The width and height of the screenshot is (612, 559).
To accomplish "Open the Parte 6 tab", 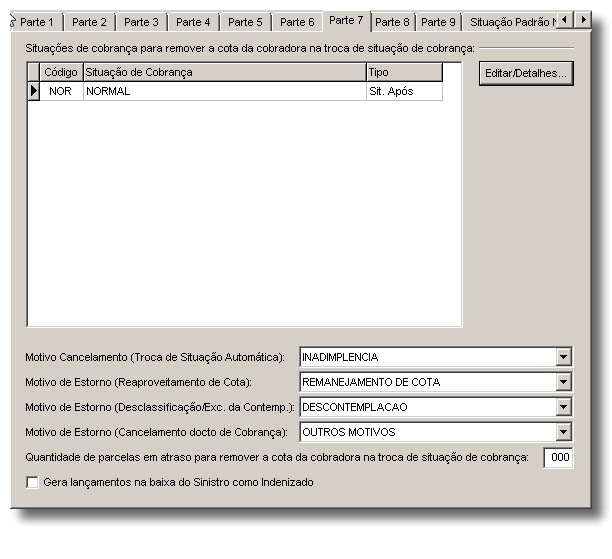I will pos(297,22).
